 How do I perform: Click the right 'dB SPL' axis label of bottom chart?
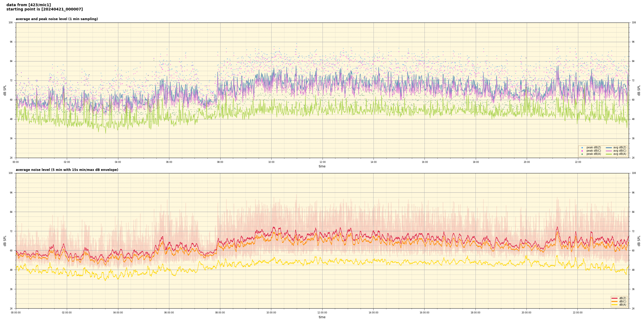639,241
